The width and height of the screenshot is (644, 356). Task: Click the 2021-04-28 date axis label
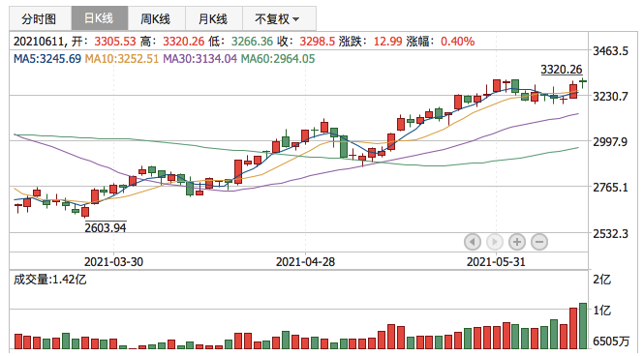coord(305,261)
